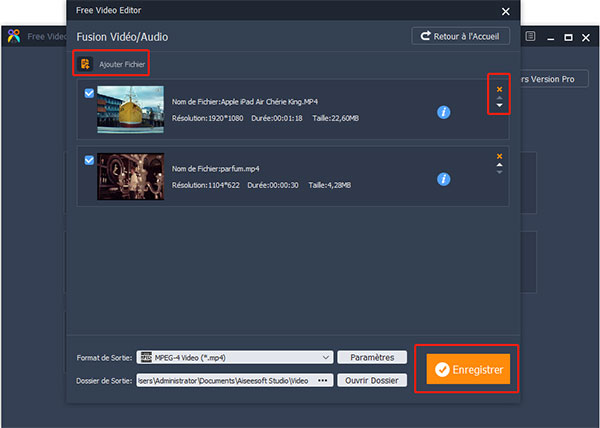Move Apple iPad Air clip down in list
The height and width of the screenshot is (428, 600).
point(499,105)
